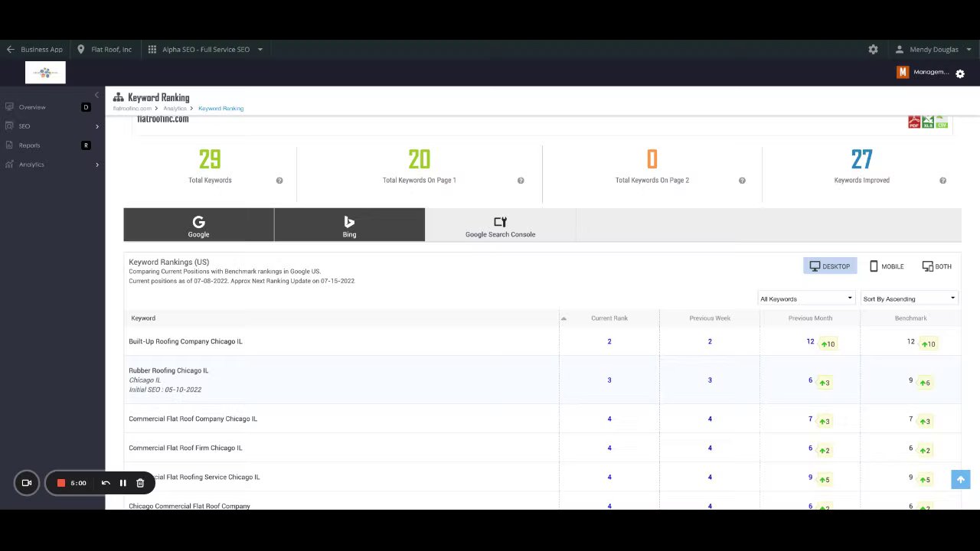Click the Analytics breadcrumb link
Viewport: 980px width, 551px height.
pyautogui.click(x=175, y=109)
